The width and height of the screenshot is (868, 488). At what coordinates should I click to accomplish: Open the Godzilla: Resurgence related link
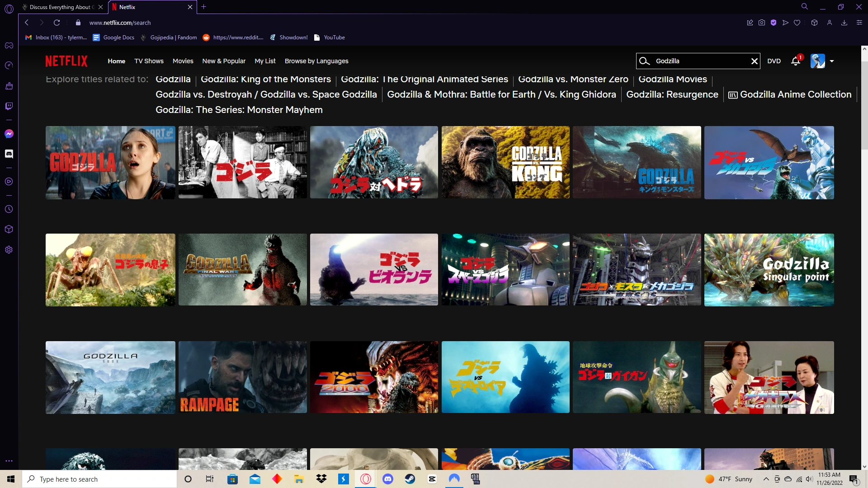point(672,94)
